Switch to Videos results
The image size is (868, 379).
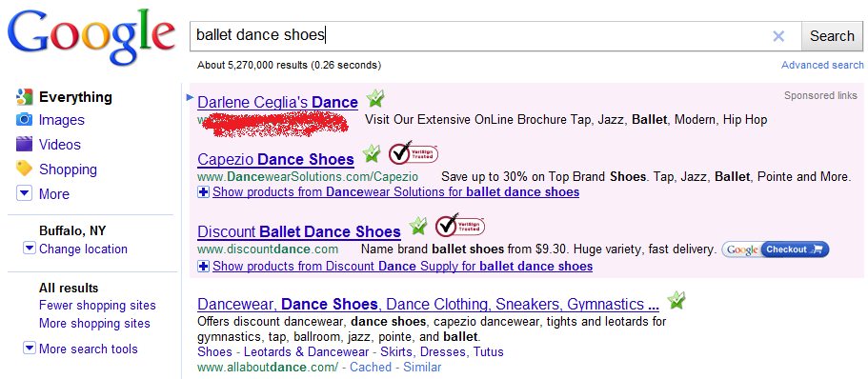pyautogui.click(x=60, y=145)
